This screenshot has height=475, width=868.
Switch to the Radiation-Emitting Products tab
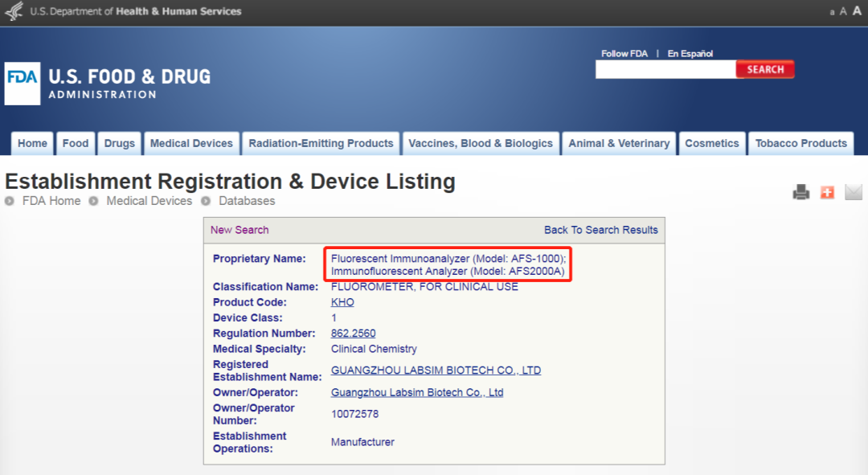pos(321,144)
